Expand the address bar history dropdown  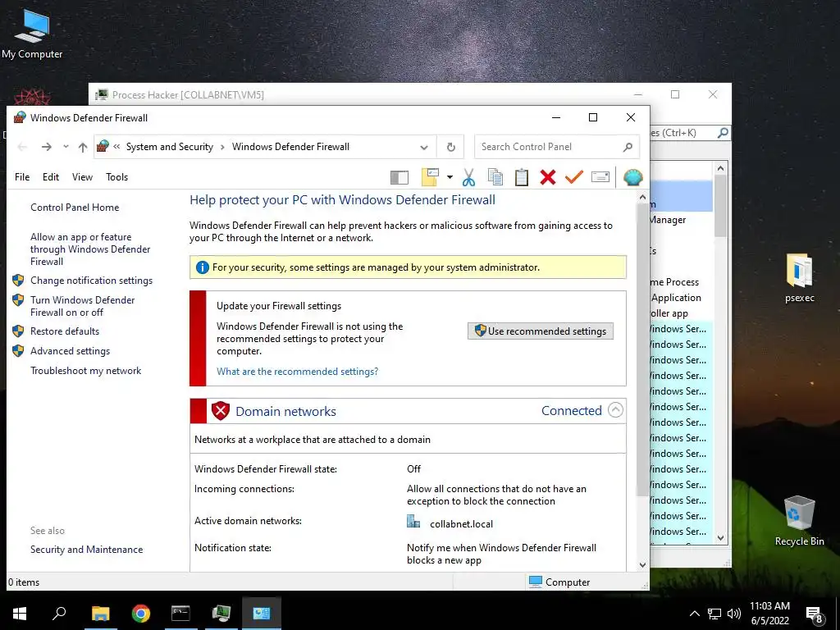pos(424,148)
